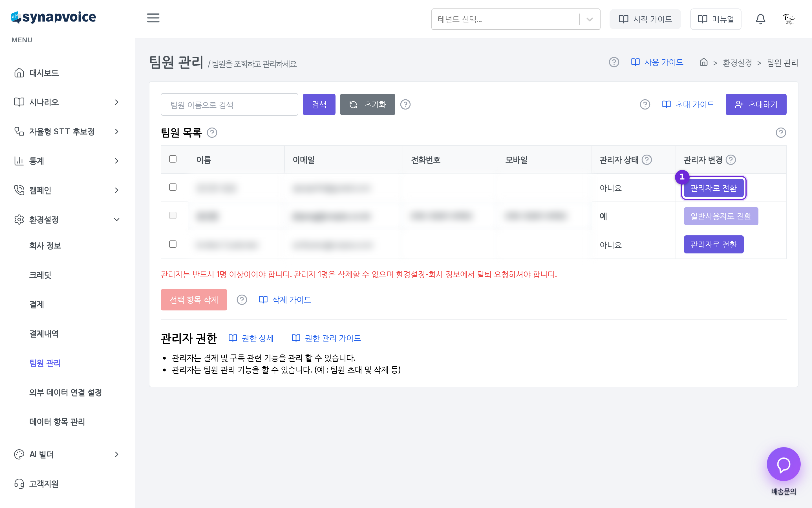This screenshot has width=812, height=508.
Task: Open the chat inquiry bubble button
Action: [x=784, y=464]
